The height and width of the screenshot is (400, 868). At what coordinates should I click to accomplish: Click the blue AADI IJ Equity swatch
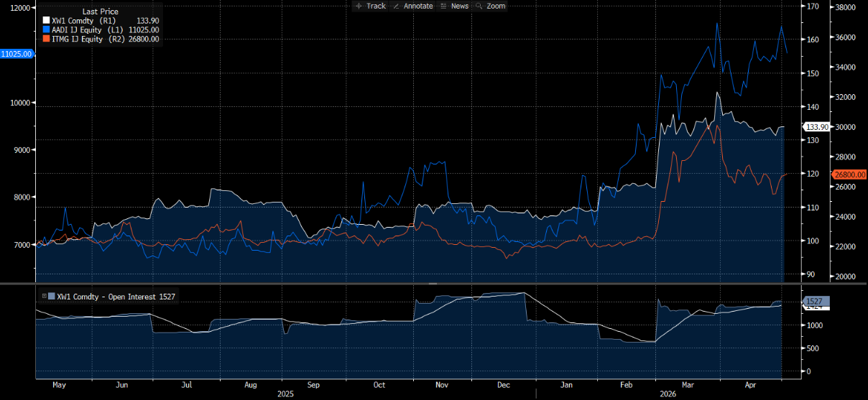click(47, 30)
